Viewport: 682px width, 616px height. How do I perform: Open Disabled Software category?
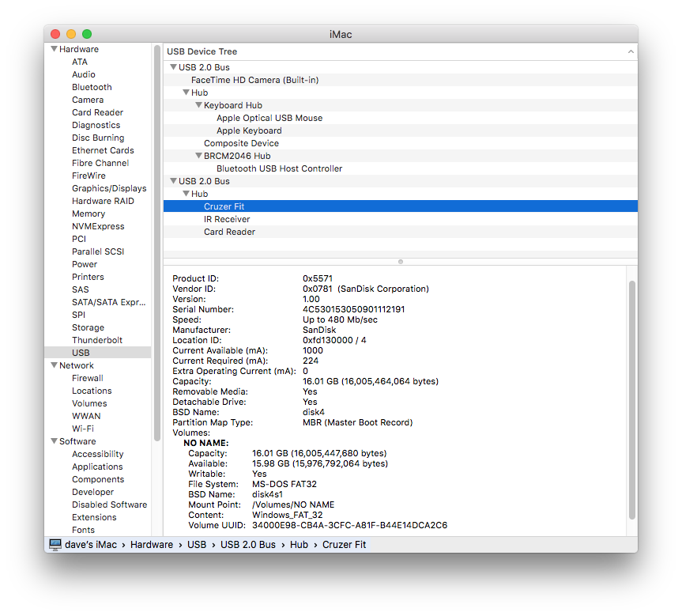click(109, 505)
